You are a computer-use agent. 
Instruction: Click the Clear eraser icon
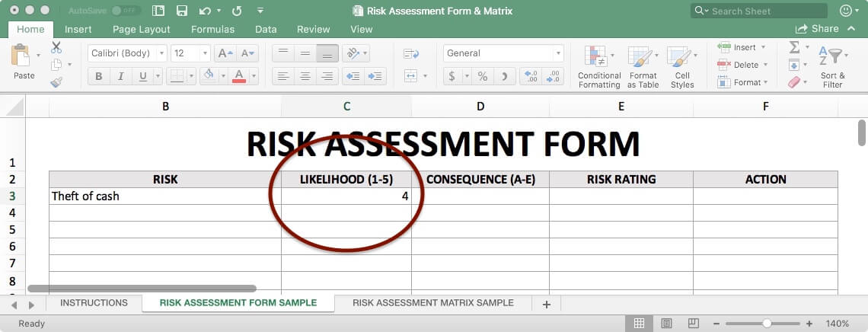coord(794,82)
